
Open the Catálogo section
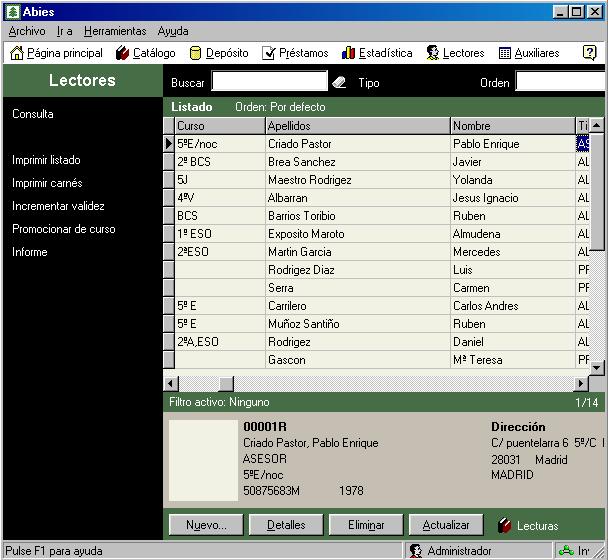145,53
